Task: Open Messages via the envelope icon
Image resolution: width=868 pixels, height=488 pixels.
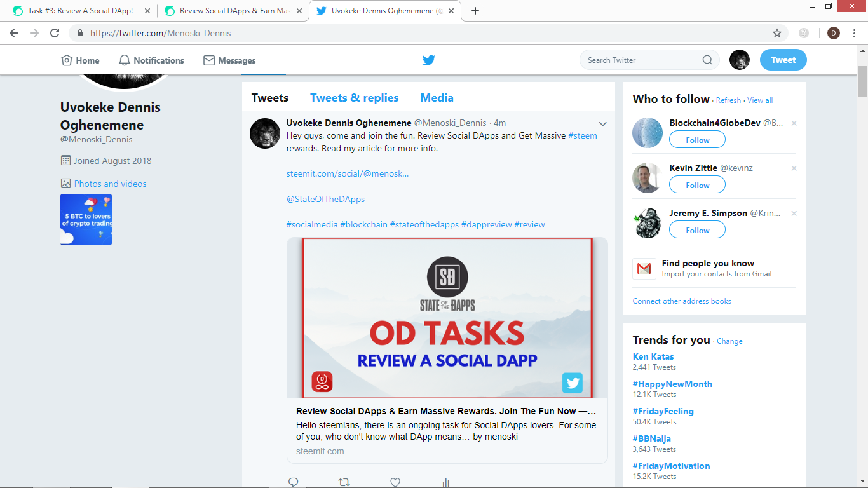Action: 209,60
